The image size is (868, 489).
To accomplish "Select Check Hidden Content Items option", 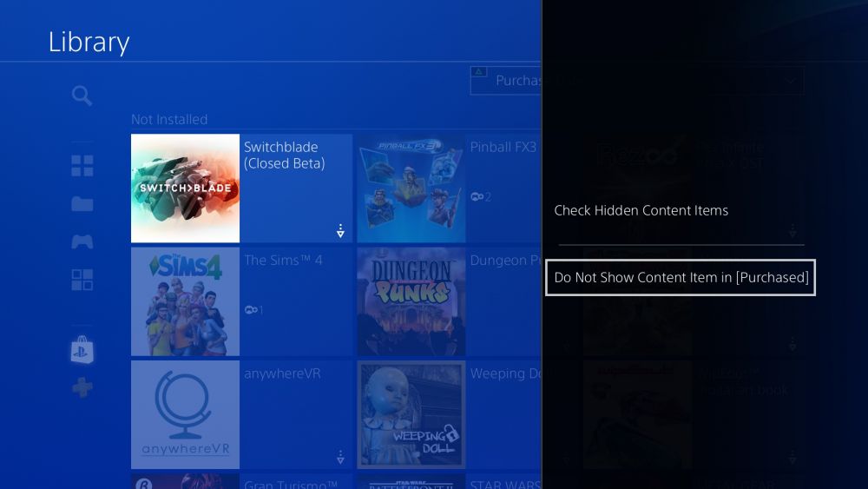I will click(x=641, y=210).
